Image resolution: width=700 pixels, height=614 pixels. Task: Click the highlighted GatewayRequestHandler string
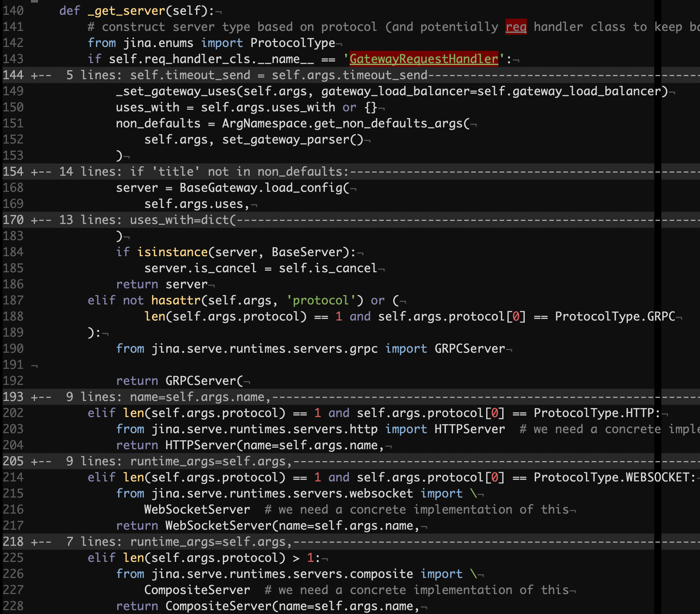(424, 59)
